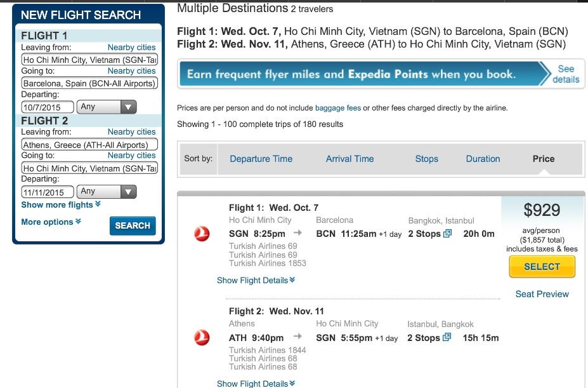This screenshot has width=588, height=388.
Task: Click the SEARCH button
Action: (133, 225)
